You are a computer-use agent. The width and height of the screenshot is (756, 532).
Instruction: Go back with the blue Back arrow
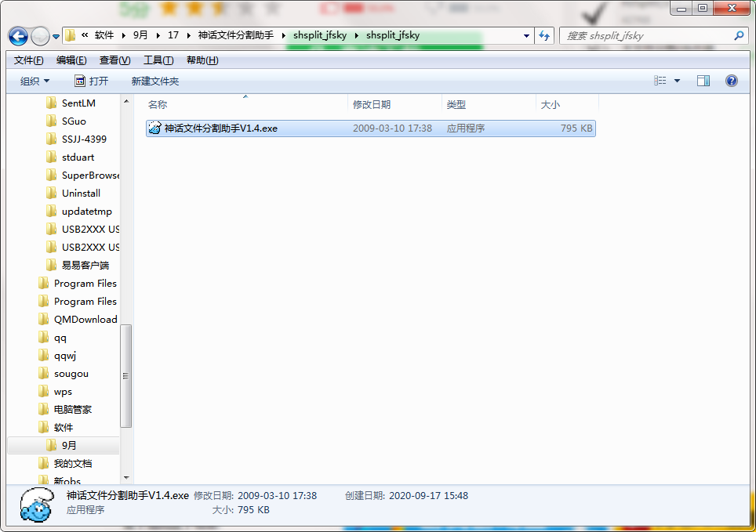click(18, 36)
